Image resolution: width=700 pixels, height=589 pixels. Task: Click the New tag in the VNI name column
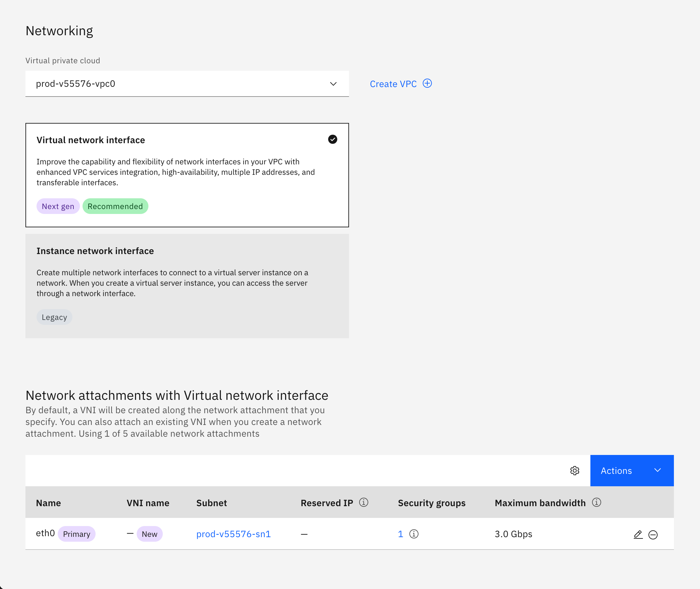pos(149,534)
